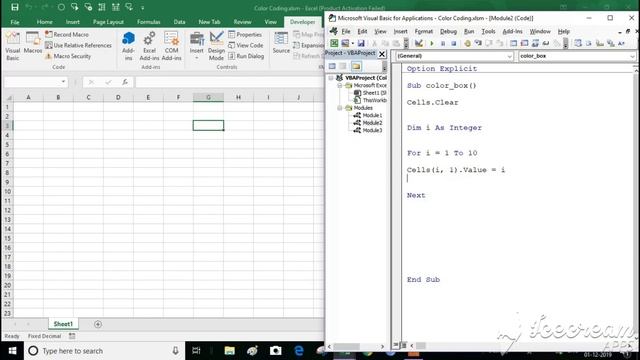Click the Reset (stop) icon in VBA toolbar
This screenshot has width=640, height=360.
pos(453,43)
